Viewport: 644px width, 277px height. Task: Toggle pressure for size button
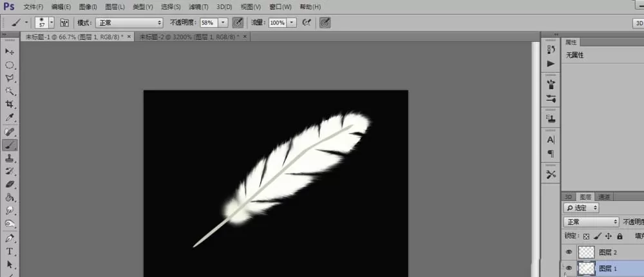coord(325,23)
